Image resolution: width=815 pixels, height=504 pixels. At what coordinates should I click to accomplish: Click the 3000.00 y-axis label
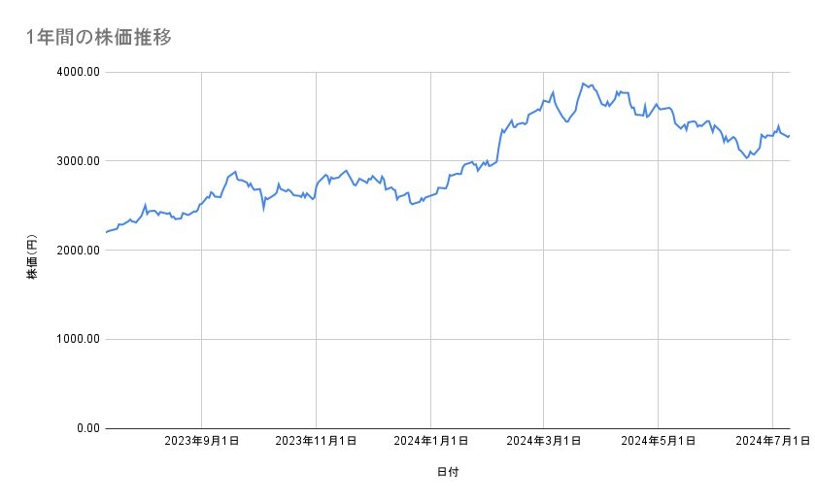(78, 161)
